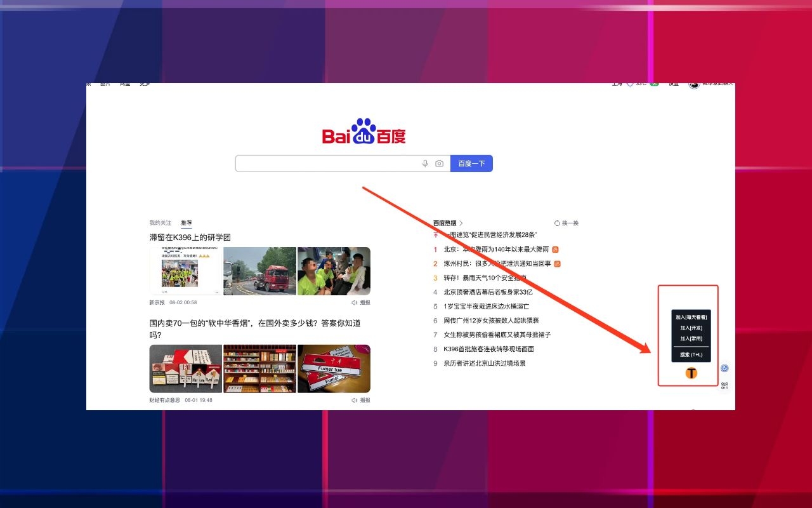The height and width of the screenshot is (508, 812).
Task: Click the 热 badge beside the 涿州村民 headline
Action: [558, 264]
